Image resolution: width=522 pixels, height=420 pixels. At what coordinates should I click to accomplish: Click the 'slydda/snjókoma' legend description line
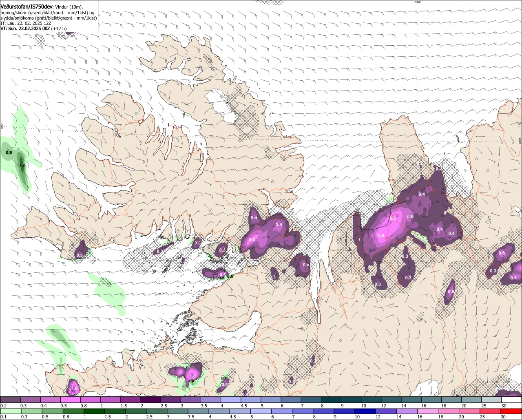(49, 18)
